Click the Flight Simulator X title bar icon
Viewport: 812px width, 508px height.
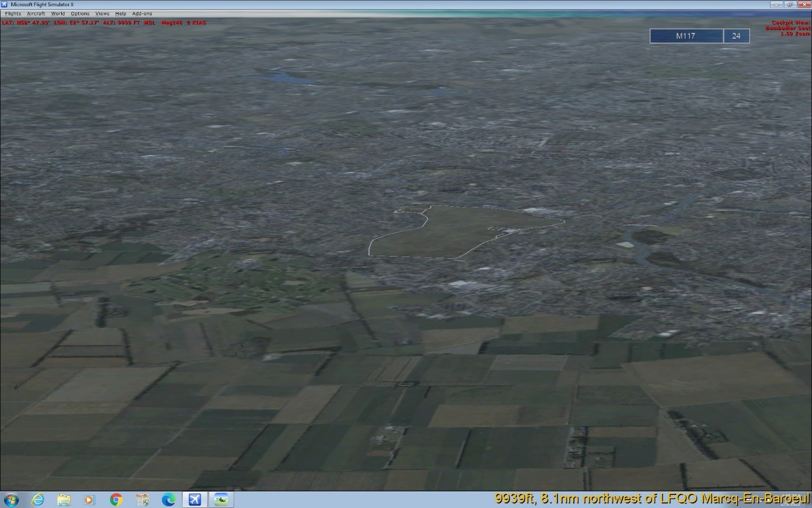coord(5,5)
